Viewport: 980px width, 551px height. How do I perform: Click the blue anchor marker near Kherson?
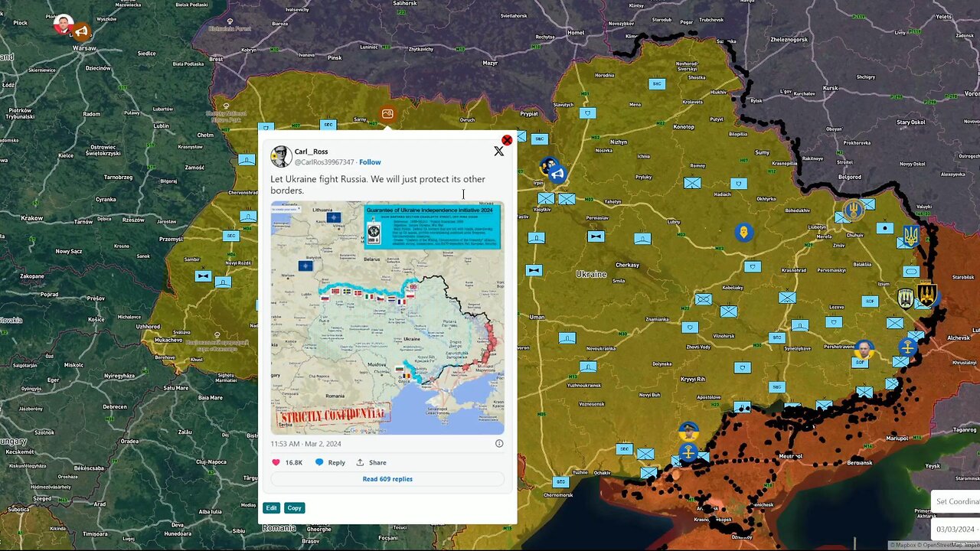pos(688,453)
